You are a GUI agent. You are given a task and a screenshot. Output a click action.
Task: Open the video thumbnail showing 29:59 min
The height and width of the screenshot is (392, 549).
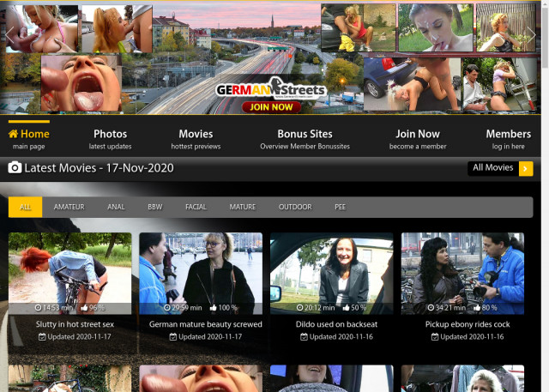(x=201, y=274)
